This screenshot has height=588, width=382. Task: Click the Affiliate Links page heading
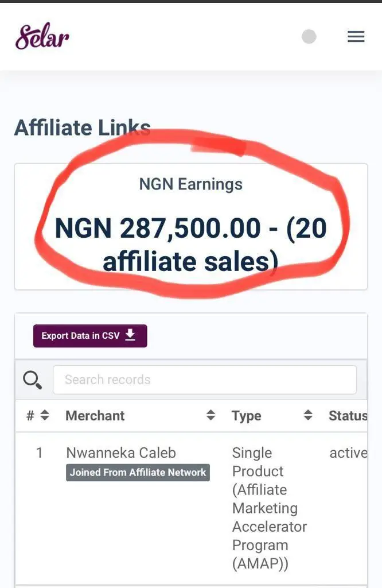pos(82,127)
